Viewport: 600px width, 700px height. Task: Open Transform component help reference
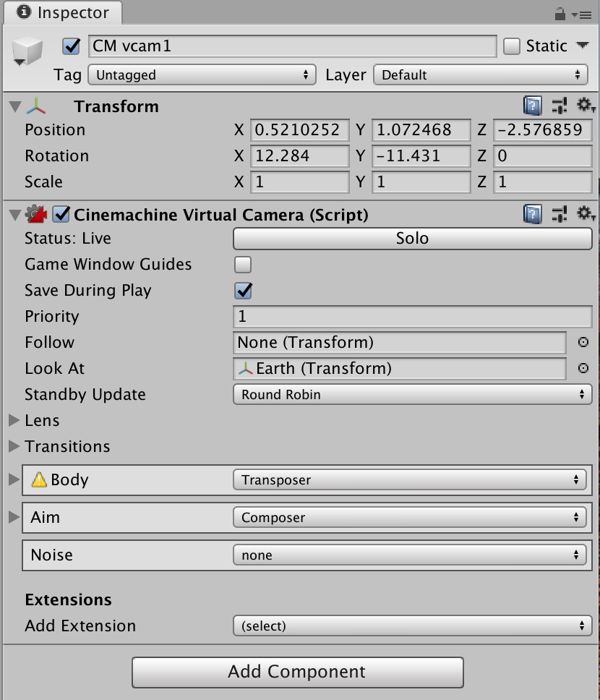point(532,106)
